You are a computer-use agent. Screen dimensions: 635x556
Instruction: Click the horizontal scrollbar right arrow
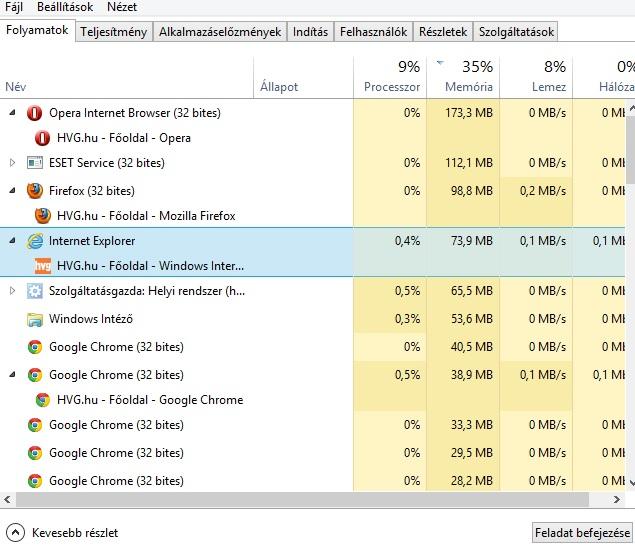coord(616,500)
